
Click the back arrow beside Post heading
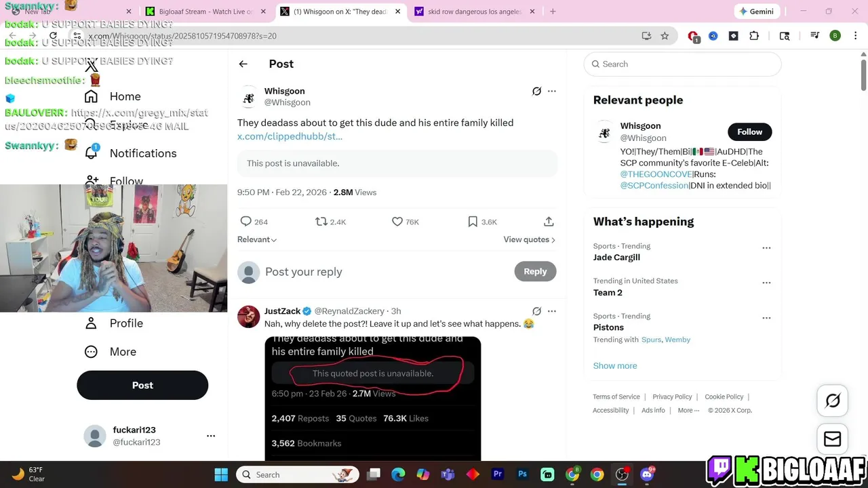(x=243, y=64)
